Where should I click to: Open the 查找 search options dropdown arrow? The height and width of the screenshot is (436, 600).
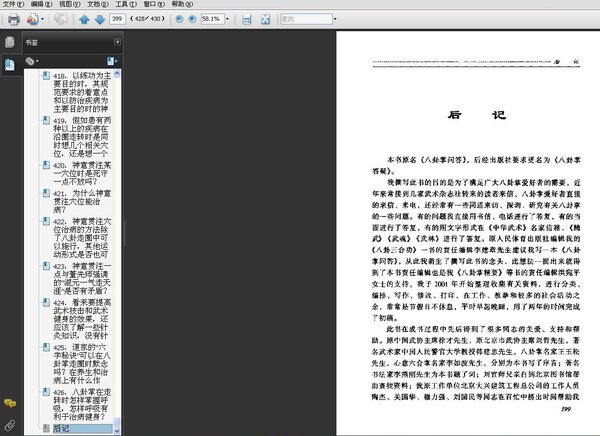[335, 19]
